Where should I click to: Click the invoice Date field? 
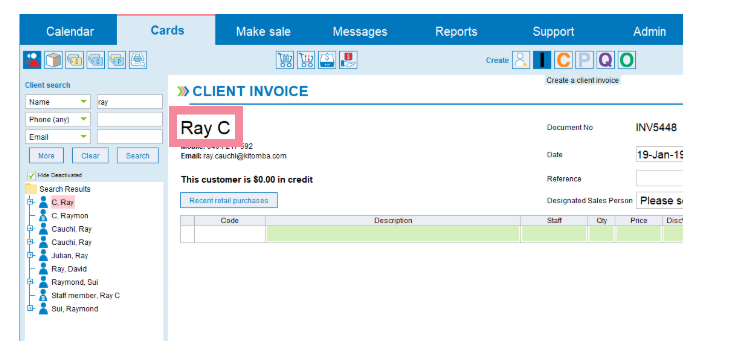[x=660, y=155]
